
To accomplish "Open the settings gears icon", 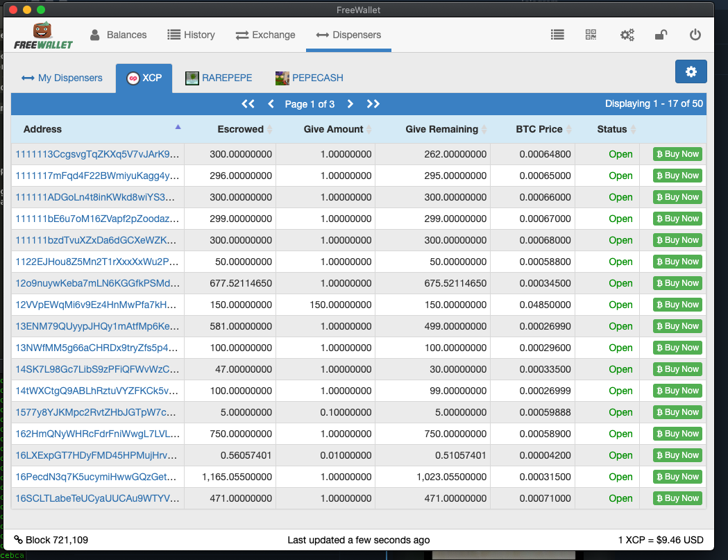I will coord(627,35).
